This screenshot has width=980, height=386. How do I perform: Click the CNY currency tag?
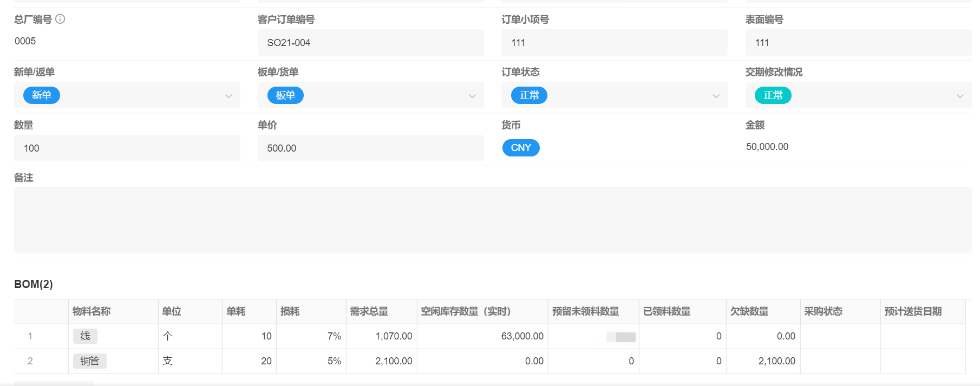[521, 148]
